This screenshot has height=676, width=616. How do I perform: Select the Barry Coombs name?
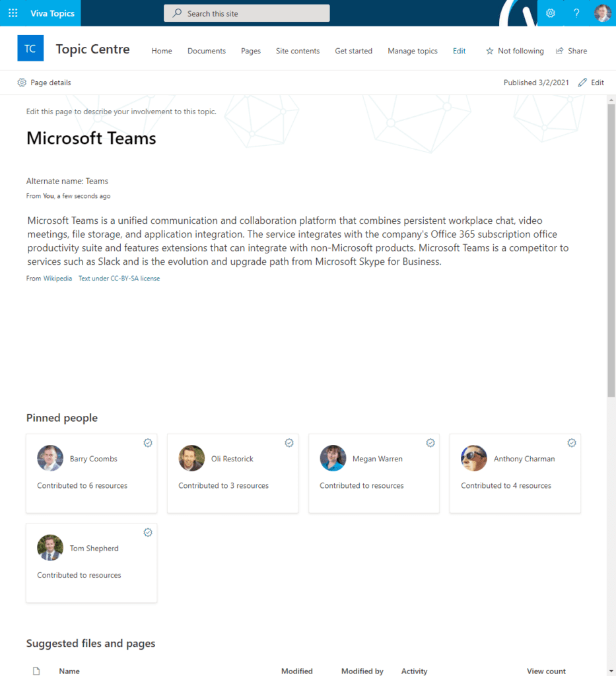[x=94, y=459]
